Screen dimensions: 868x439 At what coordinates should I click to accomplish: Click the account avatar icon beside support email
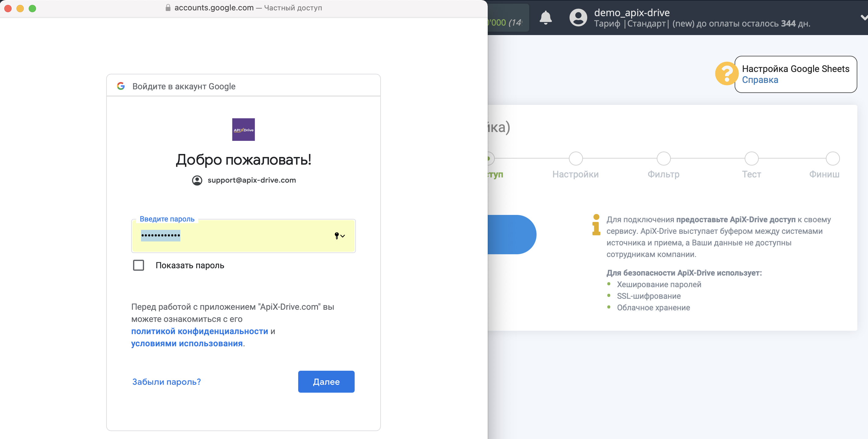[197, 180]
